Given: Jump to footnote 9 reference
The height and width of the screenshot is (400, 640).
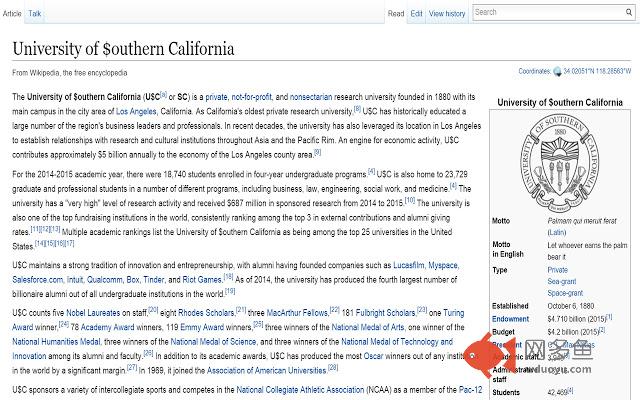Looking at the screenshot, I should pos(317,152).
